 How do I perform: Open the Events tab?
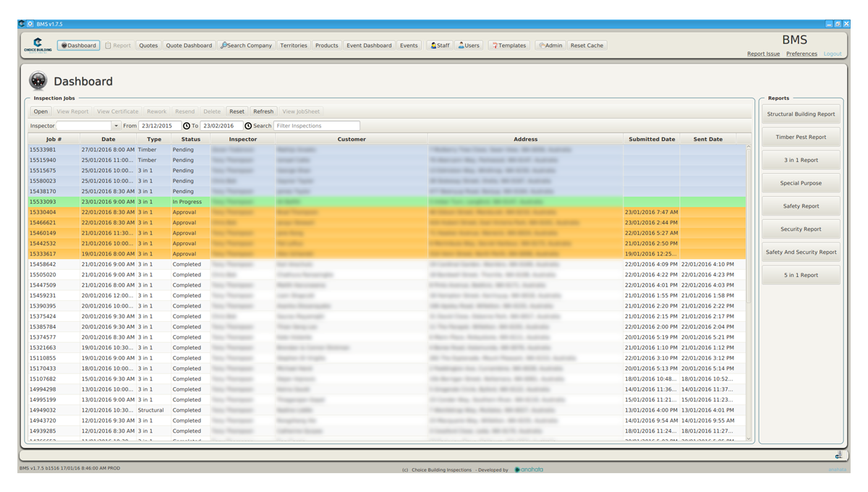pos(409,46)
